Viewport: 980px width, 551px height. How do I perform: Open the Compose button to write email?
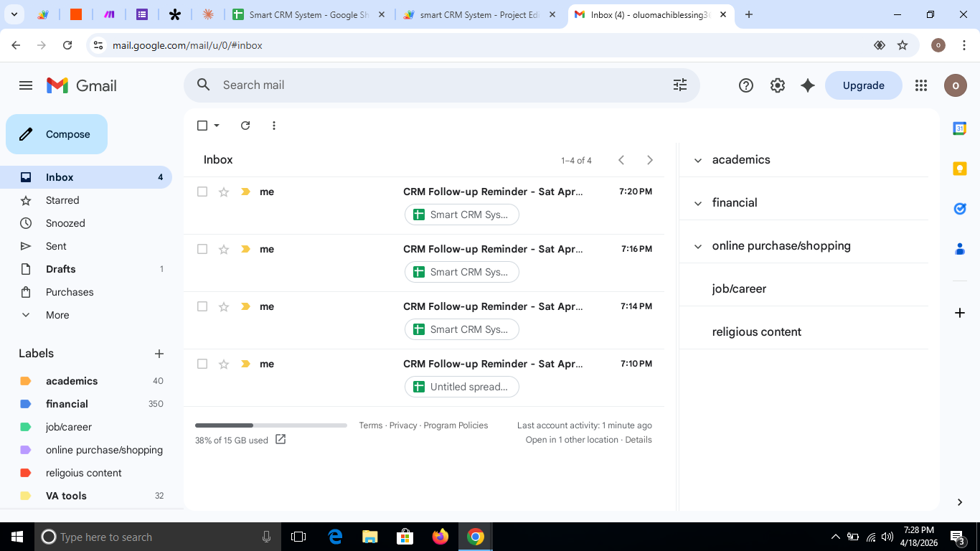(56, 134)
